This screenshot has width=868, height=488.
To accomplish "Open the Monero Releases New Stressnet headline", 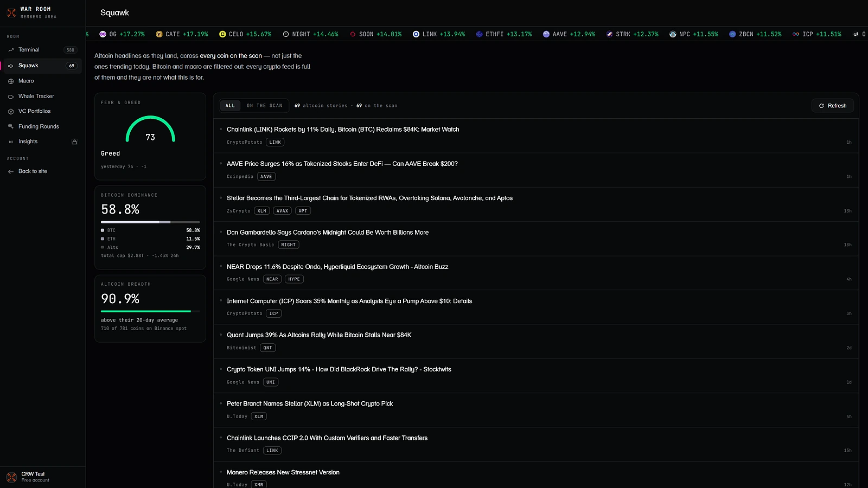I will [x=283, y=473].
